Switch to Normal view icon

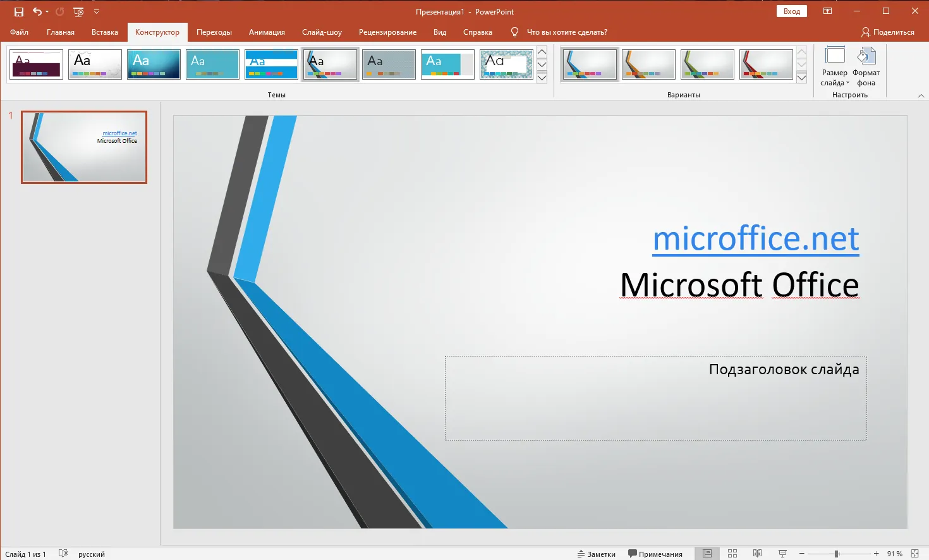(707, 554)
